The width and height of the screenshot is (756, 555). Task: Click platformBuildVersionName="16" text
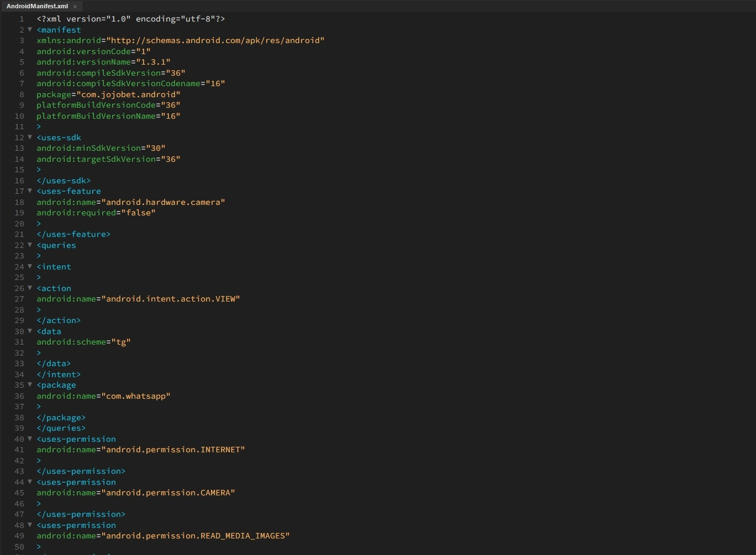coord(108,116)
